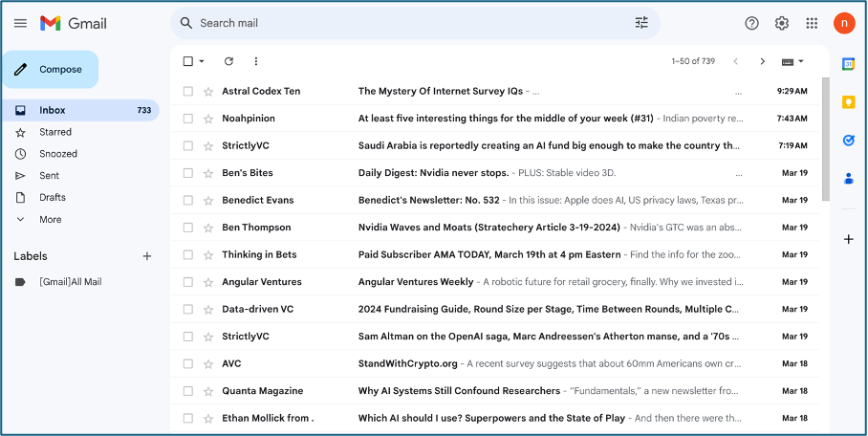Star the AVC email
The width and height of the screenshot is (868, 436).
tap(208, 364)
